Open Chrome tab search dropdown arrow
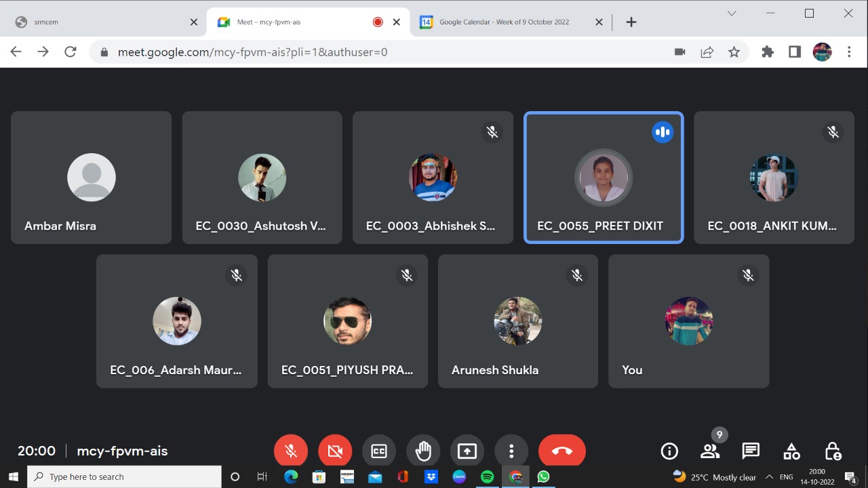The image size is (868, 488). [x=732, y=14]
